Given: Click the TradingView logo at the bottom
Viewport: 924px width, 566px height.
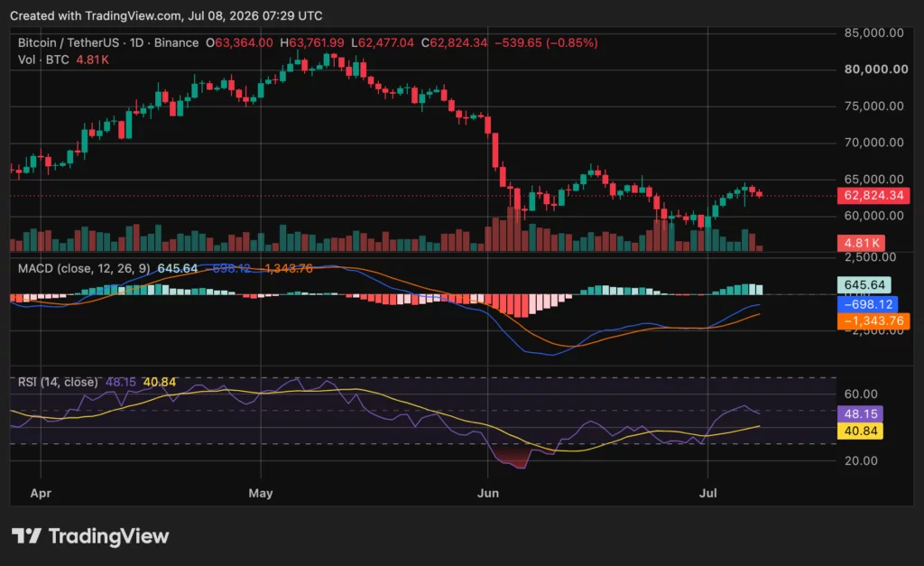Looking at the screenshot, I should click(x=90, y=536).
